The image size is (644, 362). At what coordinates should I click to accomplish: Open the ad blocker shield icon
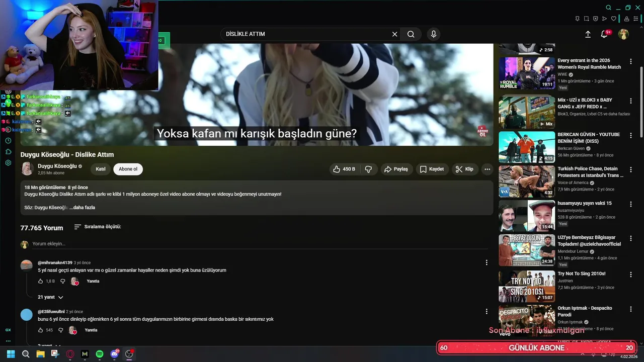595,19
